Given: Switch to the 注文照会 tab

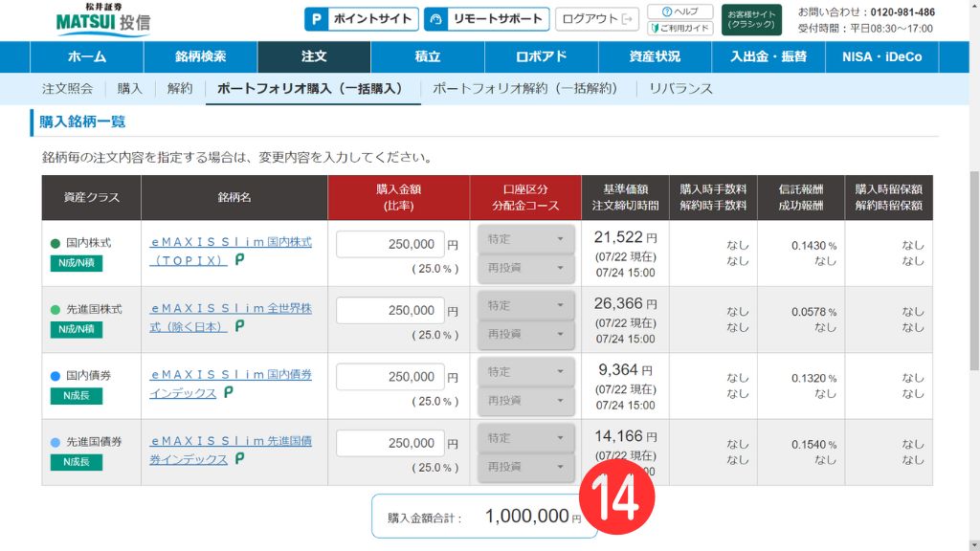Looking at the screenshot, I should click(x=68, y=89).
